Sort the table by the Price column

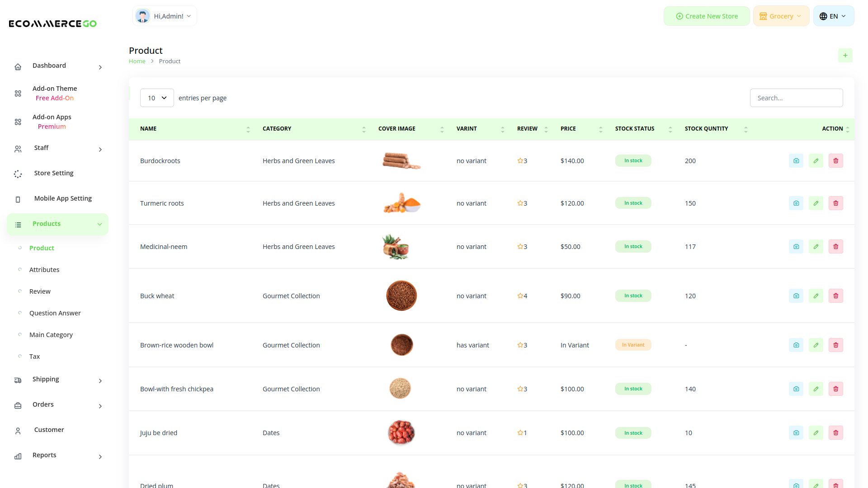(600, 129)
